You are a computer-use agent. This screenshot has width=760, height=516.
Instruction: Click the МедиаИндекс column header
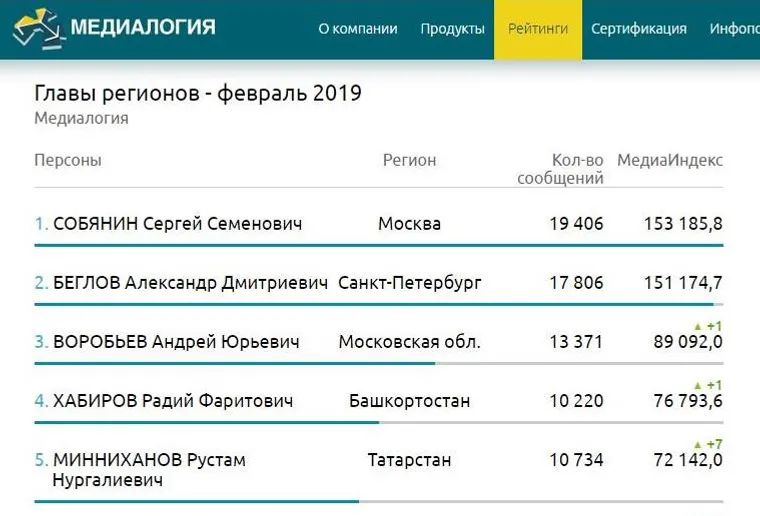(x=669, y=160)
